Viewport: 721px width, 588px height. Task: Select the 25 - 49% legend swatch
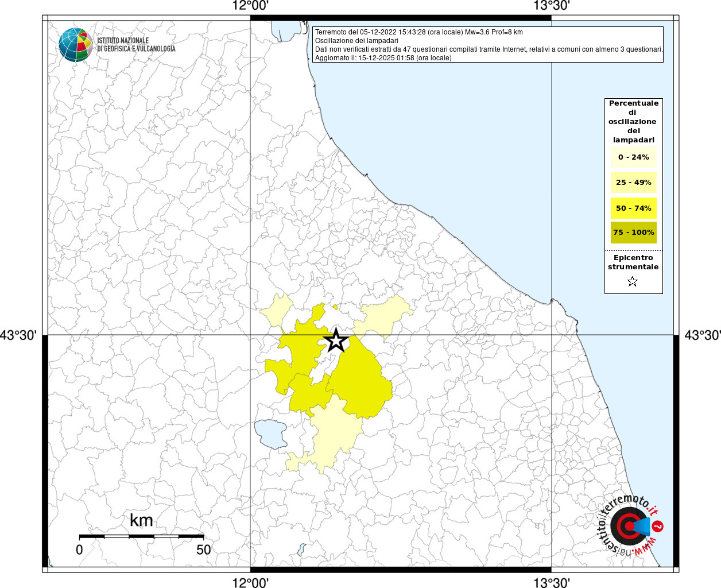(x=633, y=183)
